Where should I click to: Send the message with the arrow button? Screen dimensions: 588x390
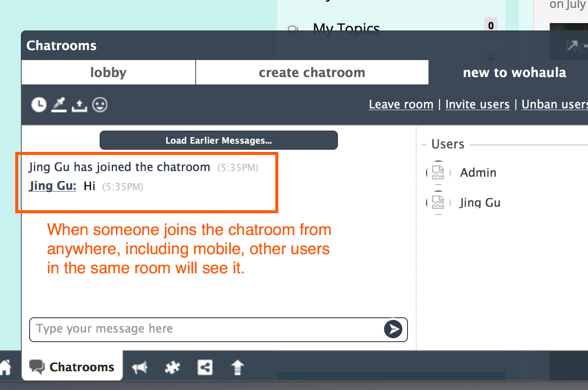tap(393, 329)
